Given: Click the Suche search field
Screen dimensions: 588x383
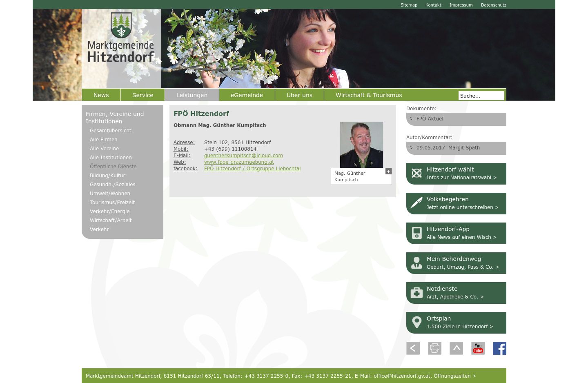Looking at the screenshot, I should [x=481, y=96].
